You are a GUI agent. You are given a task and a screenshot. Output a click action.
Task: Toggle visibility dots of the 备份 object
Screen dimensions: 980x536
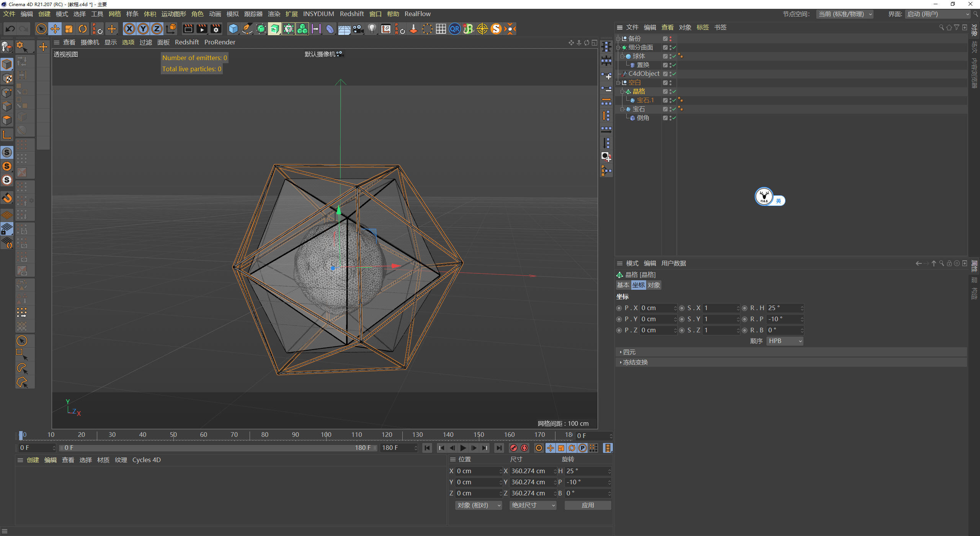coord(670,39)
